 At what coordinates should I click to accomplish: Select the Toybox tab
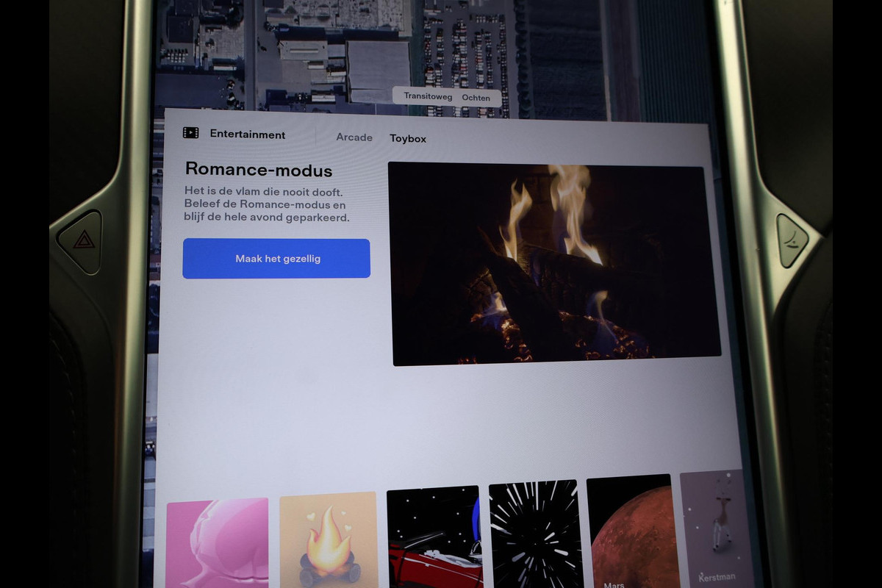point(408,139)
